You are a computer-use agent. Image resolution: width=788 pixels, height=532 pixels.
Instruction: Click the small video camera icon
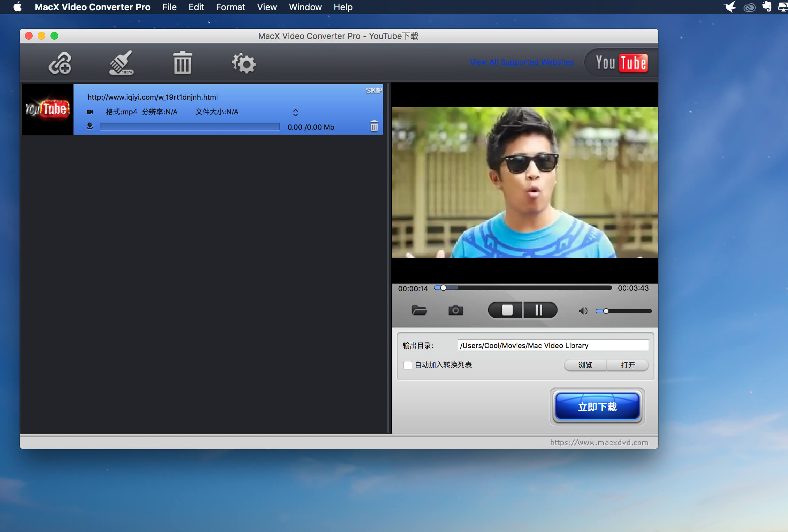(90, 112)
